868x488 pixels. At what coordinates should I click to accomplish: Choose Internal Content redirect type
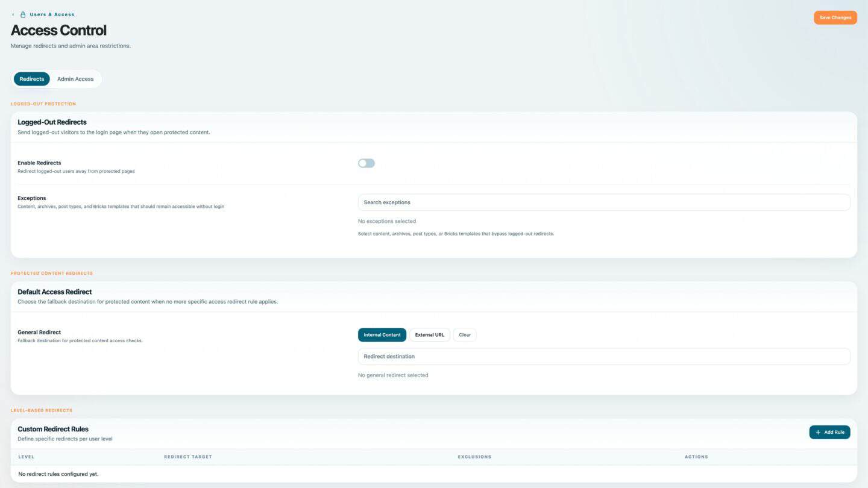pyautogui.click(x=382, y=335)
